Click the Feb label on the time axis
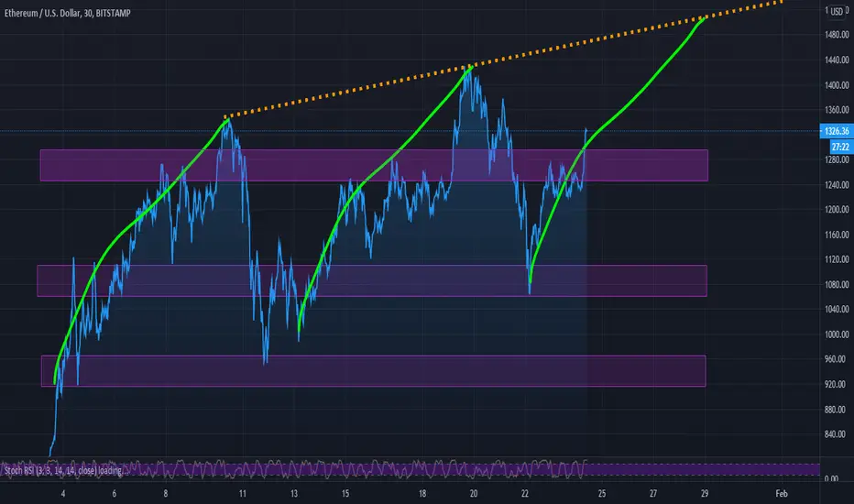The width and height of the screenshot is (854, 504). pyautogui.click(x=782, y=494)
